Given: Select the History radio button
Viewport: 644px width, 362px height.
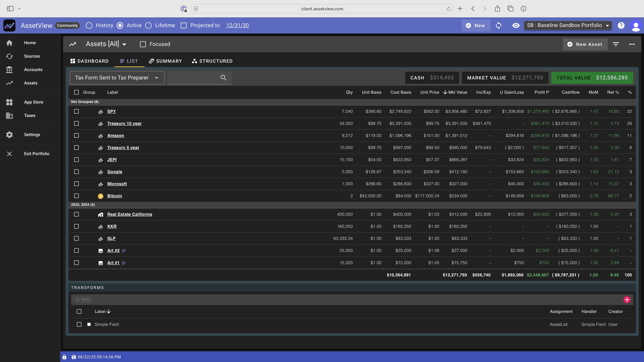Looking at the screenshot, I should coord(89,25).
